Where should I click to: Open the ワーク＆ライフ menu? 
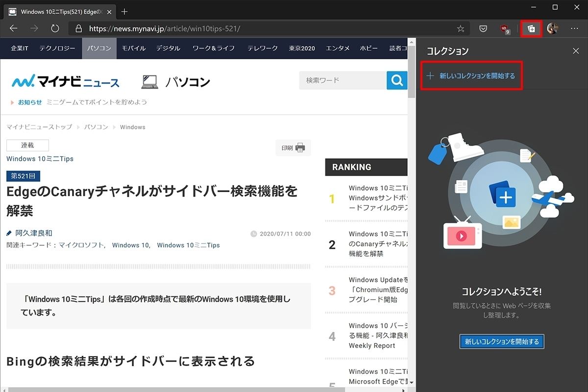pyautogui.click(x=214, y=48)
